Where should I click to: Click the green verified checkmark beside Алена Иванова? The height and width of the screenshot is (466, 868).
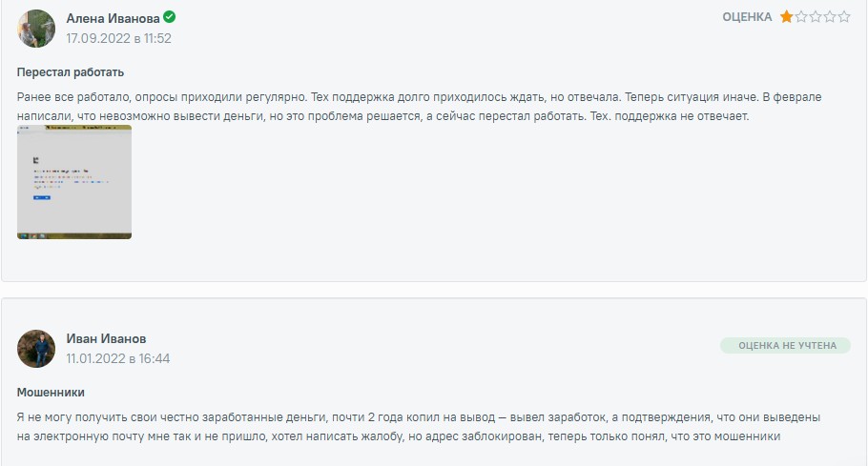(x=169, y=17)
